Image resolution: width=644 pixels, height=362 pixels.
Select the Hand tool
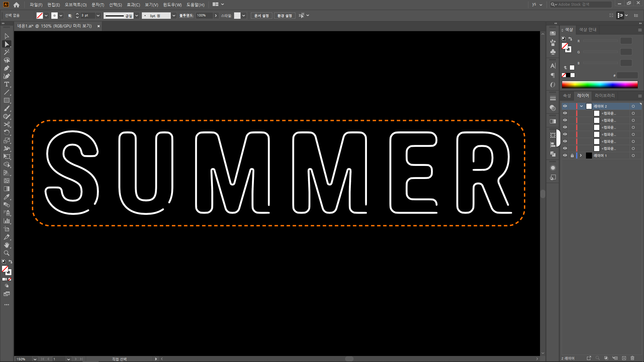coord(6,245)
